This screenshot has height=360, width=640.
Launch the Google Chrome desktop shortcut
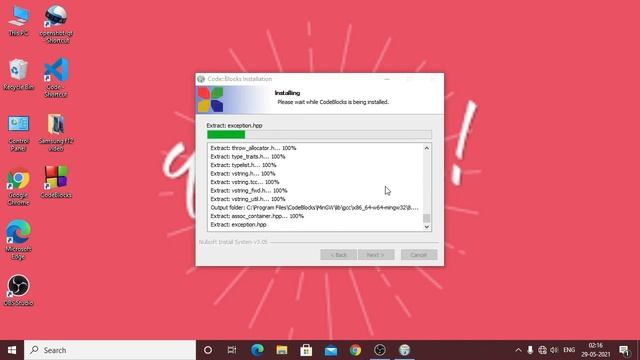[18, 187]
